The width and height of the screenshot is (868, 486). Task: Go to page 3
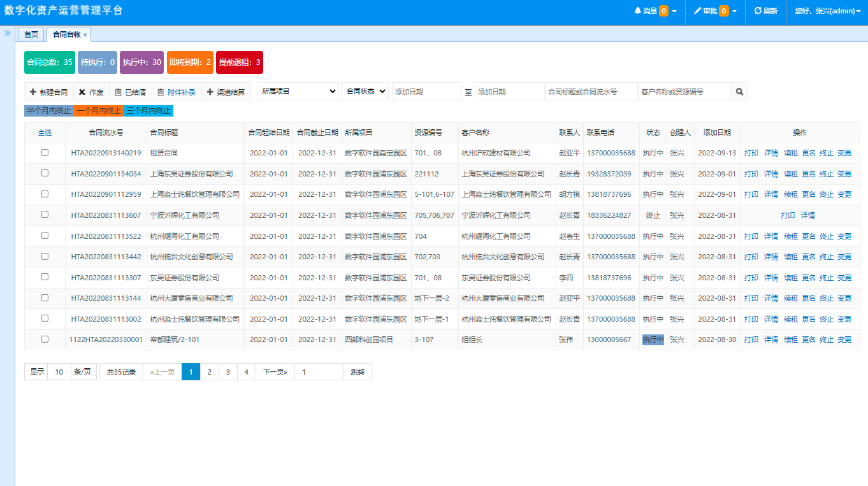click(228, 372)
